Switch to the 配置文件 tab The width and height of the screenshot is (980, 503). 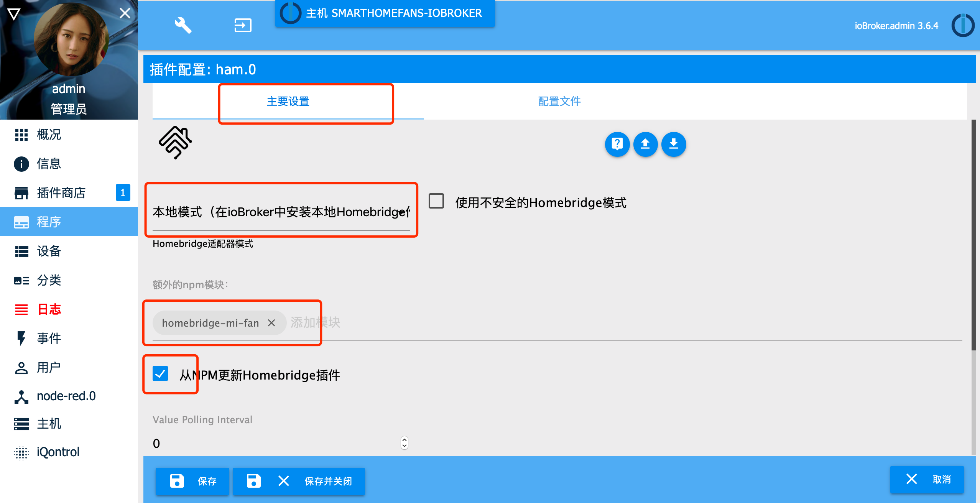pyautogui.click(x=559, y=102)
